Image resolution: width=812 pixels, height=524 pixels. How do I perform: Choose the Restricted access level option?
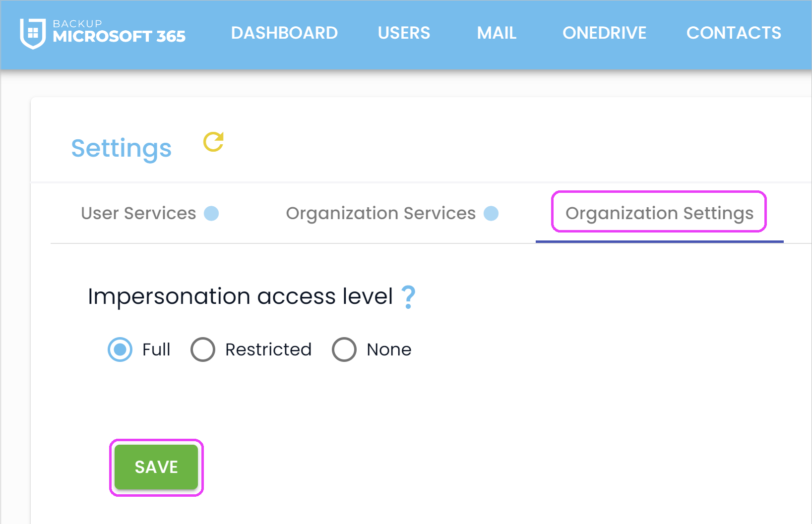(203, 349)
